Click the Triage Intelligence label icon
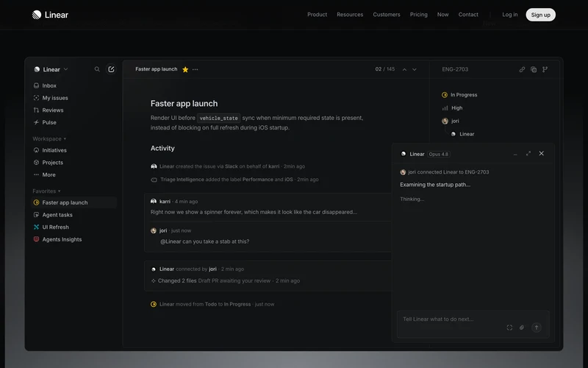This screenshot has height=368, width=588. coord(154,180)
